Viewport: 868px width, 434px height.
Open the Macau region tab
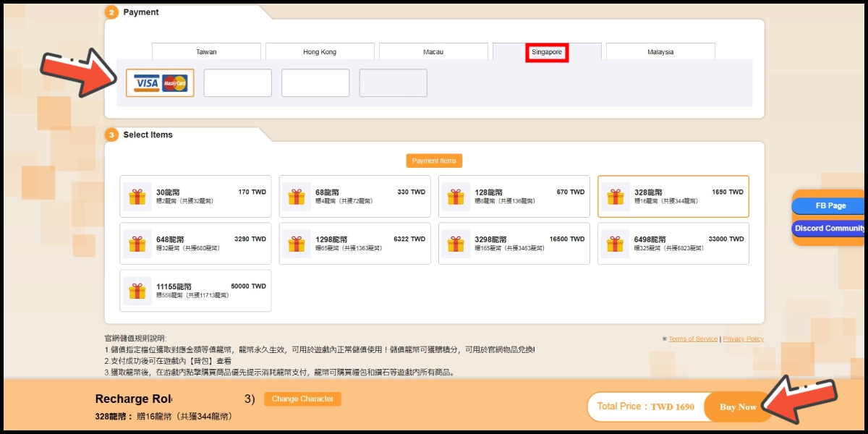[x=433, y=52]
